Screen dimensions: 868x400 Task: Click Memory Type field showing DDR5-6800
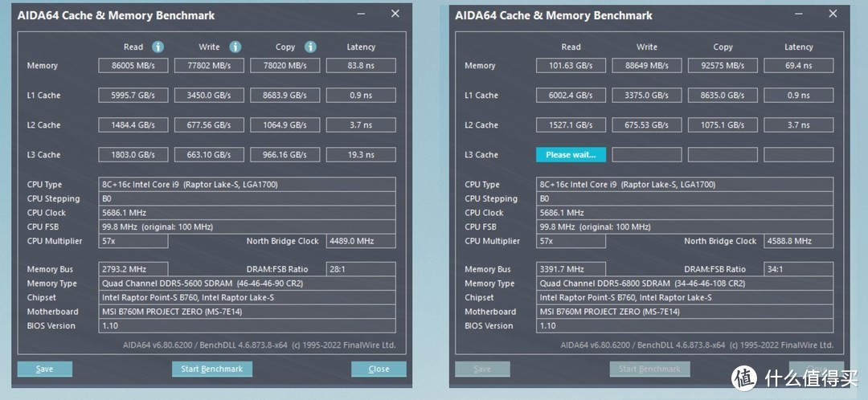tap(685, 284)
